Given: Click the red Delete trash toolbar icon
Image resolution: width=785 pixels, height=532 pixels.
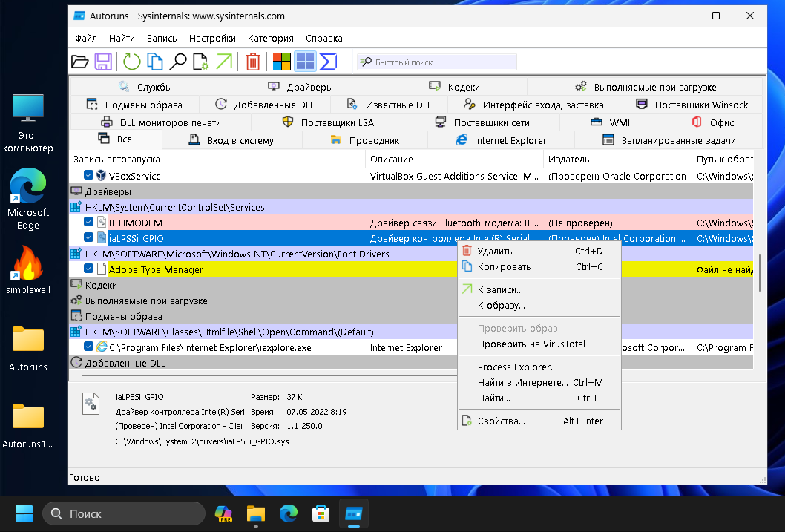Looking at the screenshot, I should 253,62.
